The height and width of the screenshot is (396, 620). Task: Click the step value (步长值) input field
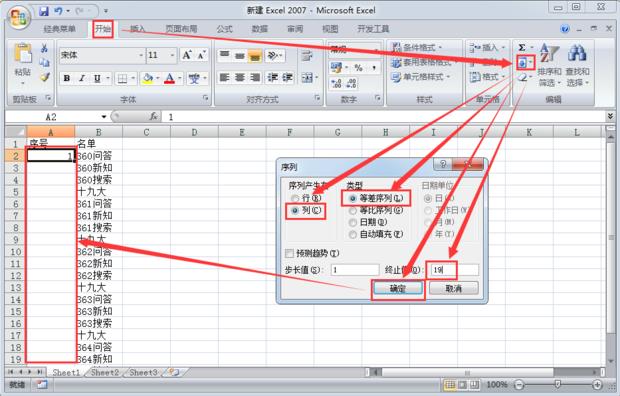(355, 270)
